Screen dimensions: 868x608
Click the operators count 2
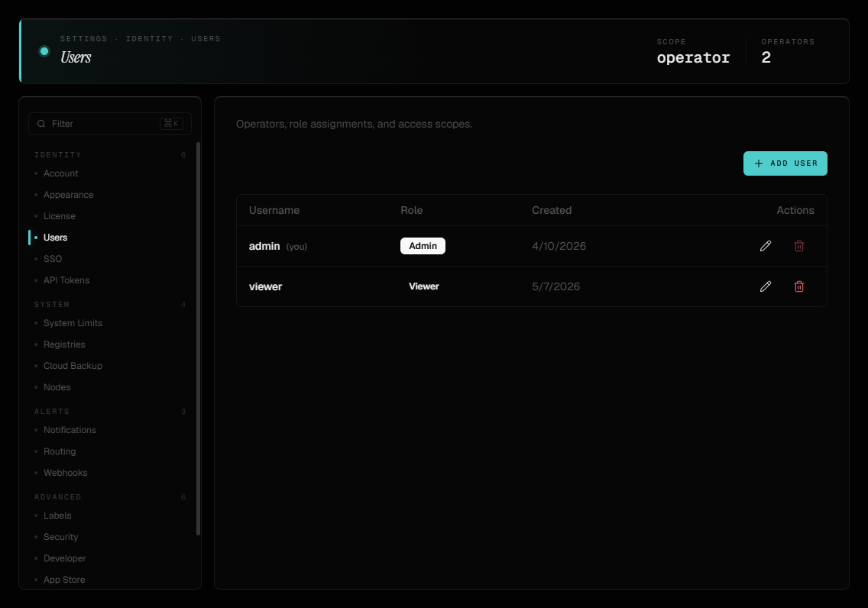pyautogui.click(x=766, y=57)
